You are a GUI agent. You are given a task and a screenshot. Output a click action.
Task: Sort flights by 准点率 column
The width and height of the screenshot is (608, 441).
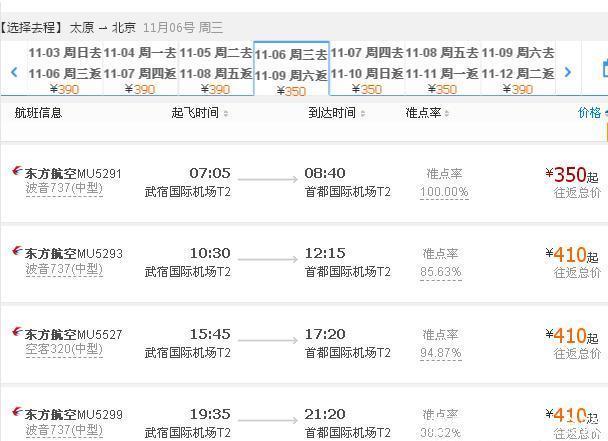pyautogui.click(x=431, y=113)
